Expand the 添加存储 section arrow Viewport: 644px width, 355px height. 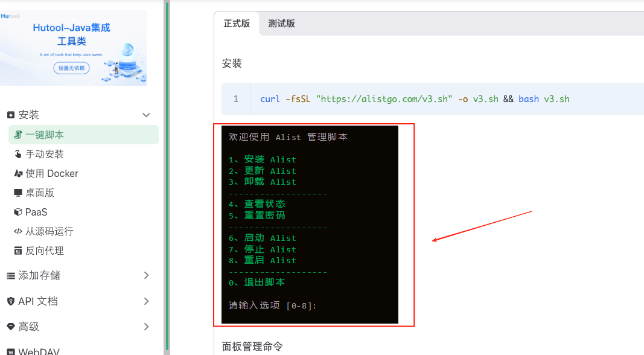tap(147, 275)
